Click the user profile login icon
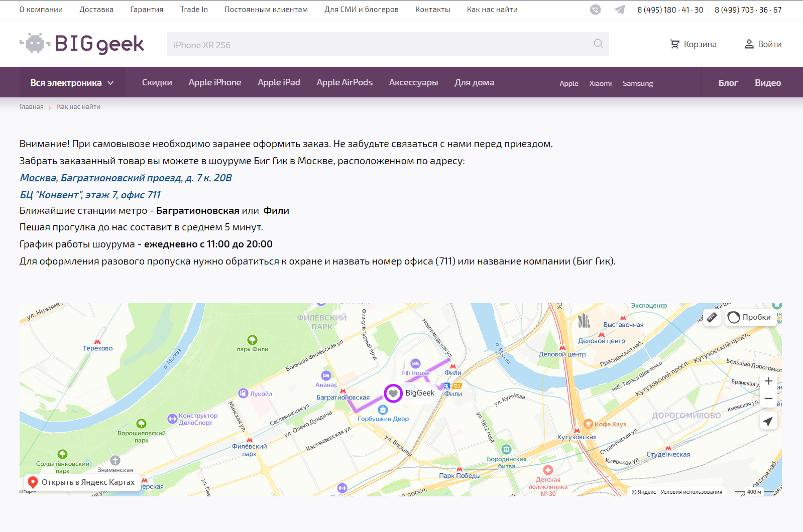 tap(749, 44)
